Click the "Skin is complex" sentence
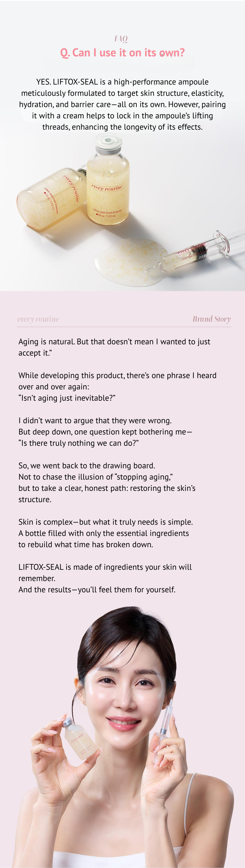 tap(106, 522)
